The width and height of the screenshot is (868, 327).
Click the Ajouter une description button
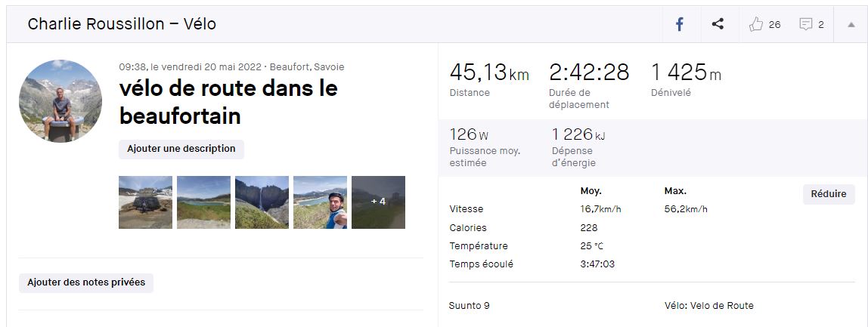pyautogui.click(x=181, y=149)
